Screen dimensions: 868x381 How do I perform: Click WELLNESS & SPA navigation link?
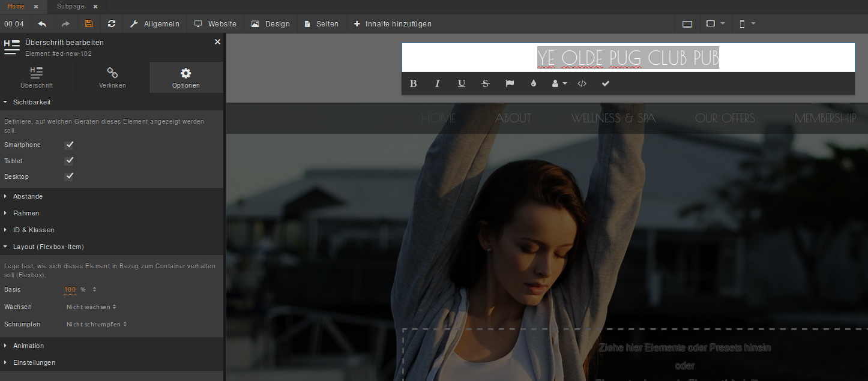pos(613,118)
